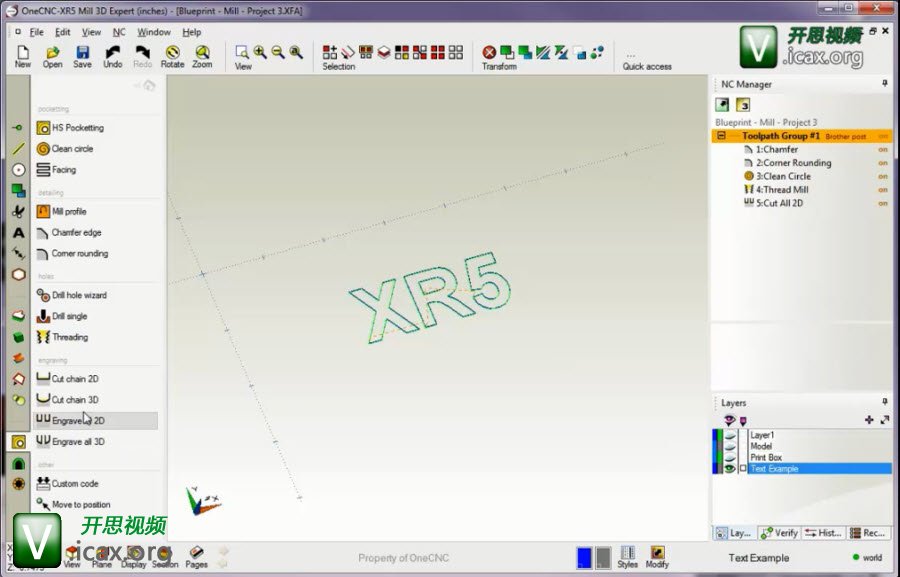Click the Custom code button

pyautogui.click(x=74, y=484)
